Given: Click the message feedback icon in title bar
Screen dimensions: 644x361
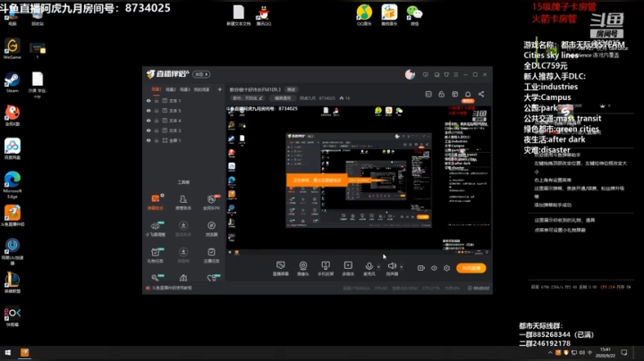Looking at the screenshot, I should (x=426, y=75).
